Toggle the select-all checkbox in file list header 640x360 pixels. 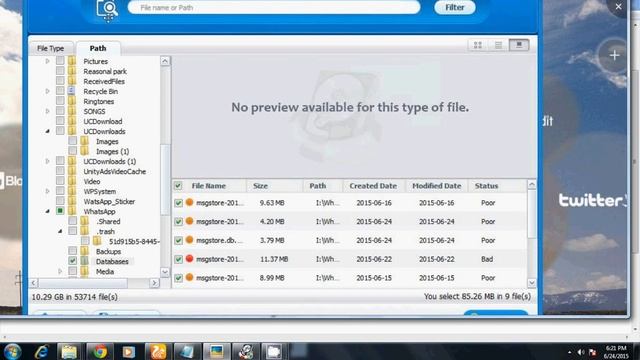pos(178,186)
